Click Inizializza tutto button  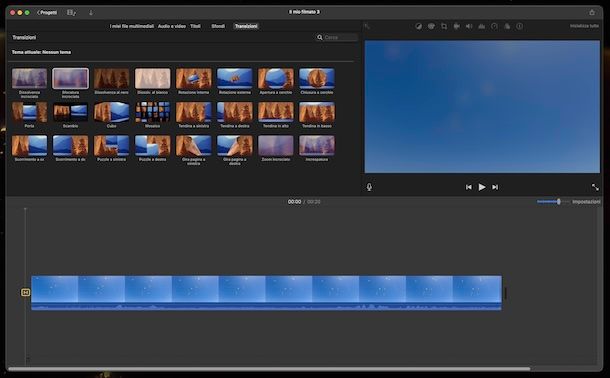tap(584, 26)
